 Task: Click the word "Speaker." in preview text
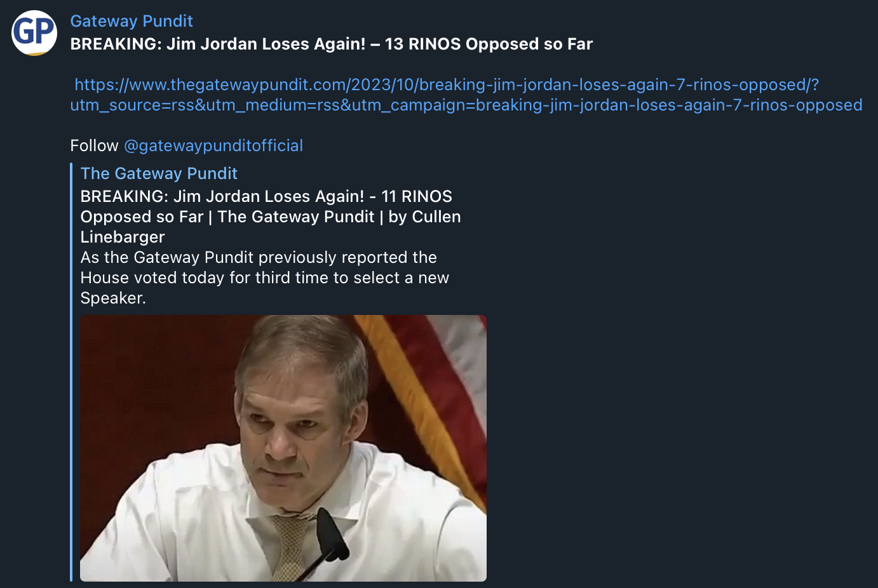pos(113,298)
